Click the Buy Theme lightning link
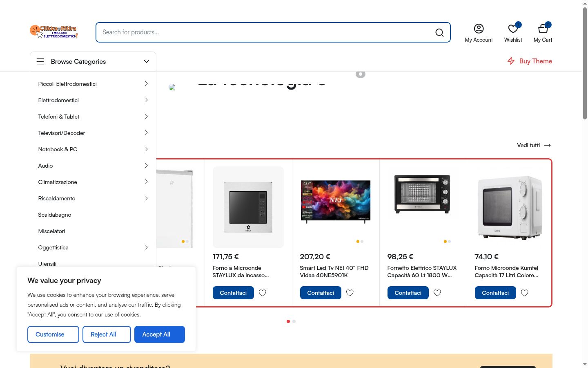The height and width of the screenshot is (368, 588). [530, 61]
